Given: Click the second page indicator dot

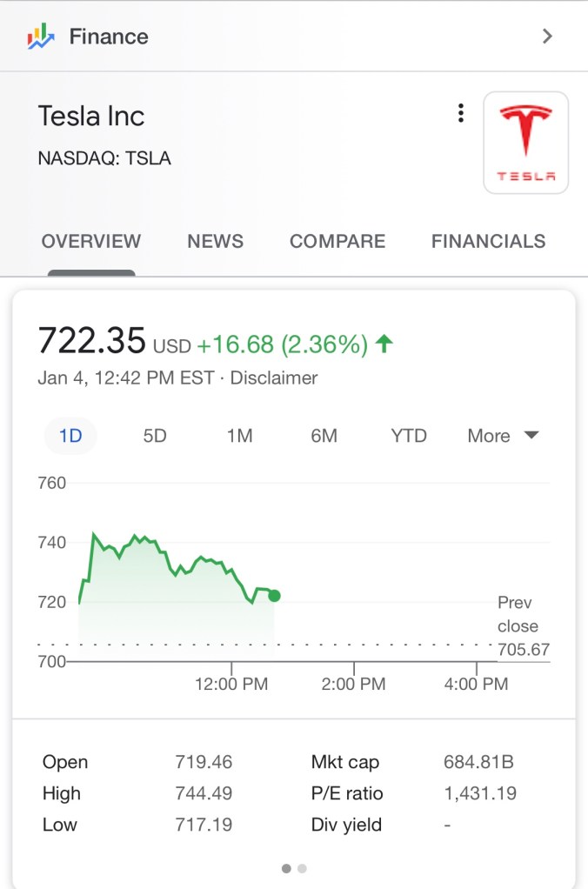Looking at the screenshot, I should click(x=302, y=868).
